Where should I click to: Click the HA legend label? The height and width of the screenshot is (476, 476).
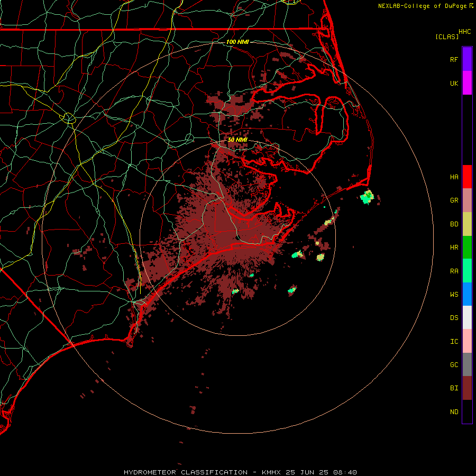[454, 177]
